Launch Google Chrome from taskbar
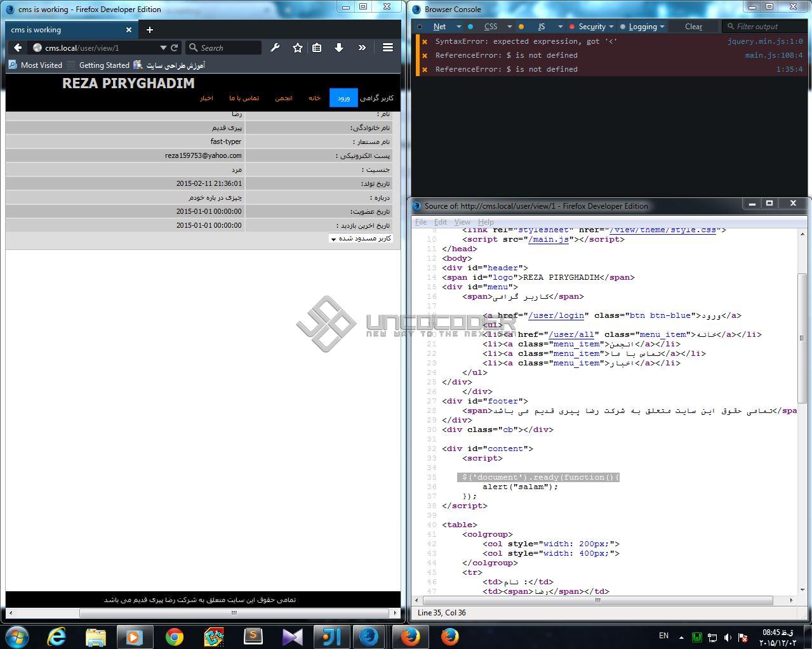The image size is (812, 649). tap(174, 636)
